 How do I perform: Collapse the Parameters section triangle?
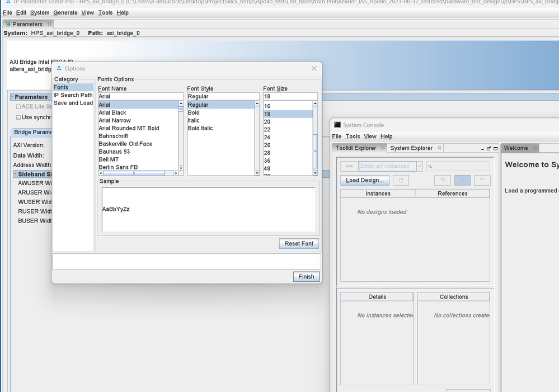coord(12,97)
